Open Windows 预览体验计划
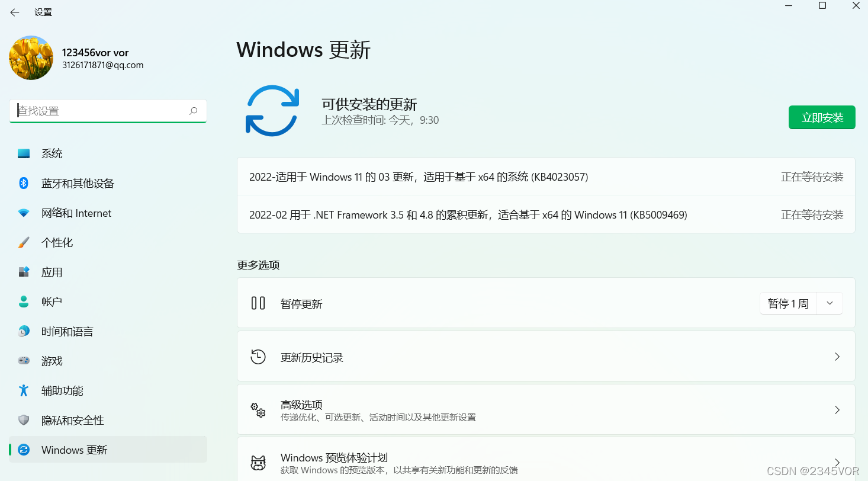Viewport: 868px width, 481px height. tap(546, 460)
